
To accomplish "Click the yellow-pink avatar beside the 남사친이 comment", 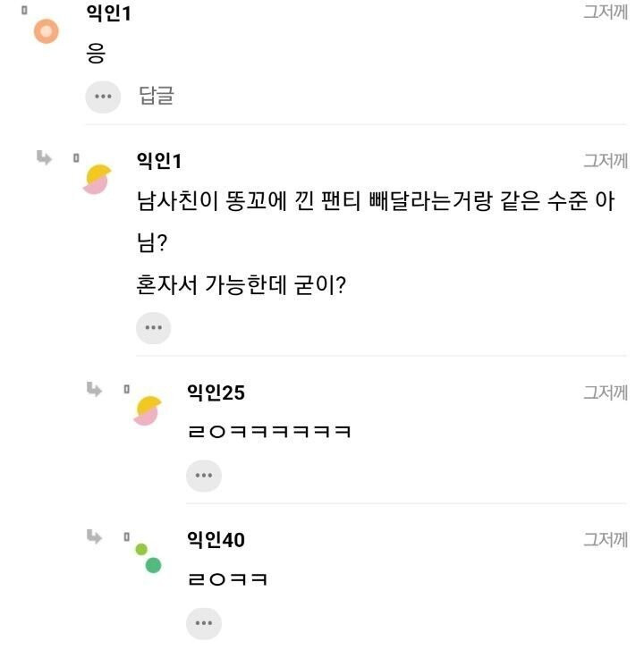I will pyautogui.click(x=97, y=180).
